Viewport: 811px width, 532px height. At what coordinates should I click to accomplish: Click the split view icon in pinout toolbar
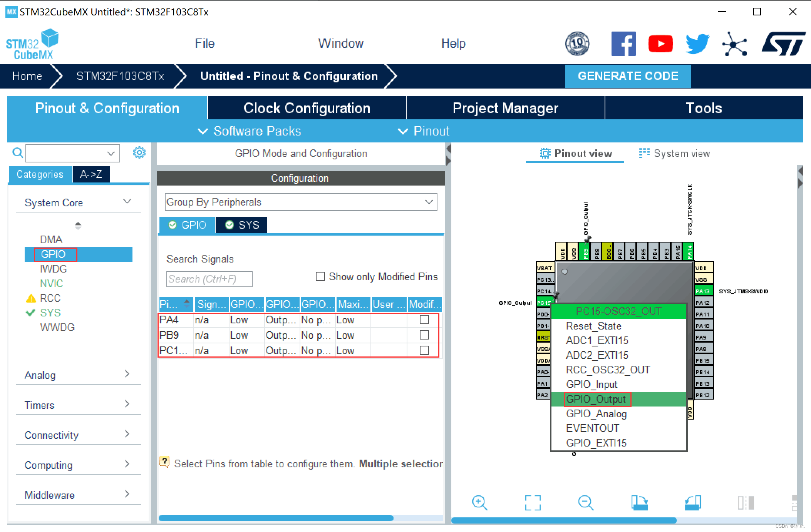(746, 502)
